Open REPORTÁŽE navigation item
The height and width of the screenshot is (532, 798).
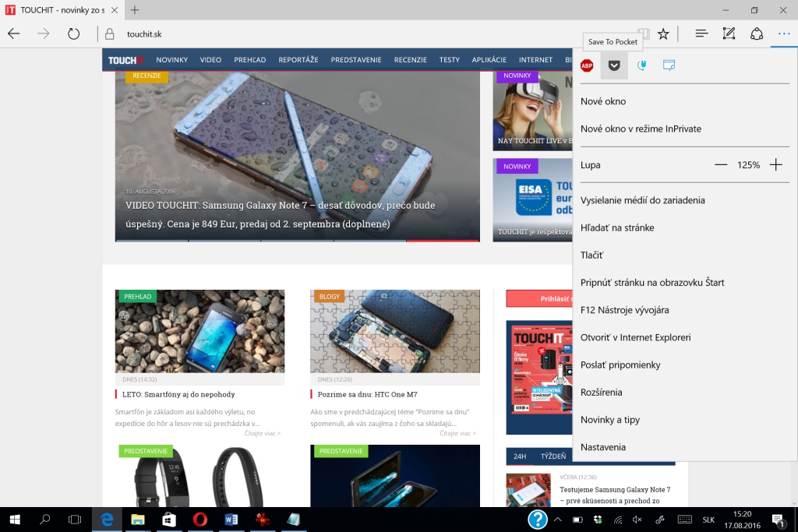click(x=298, y=59)
